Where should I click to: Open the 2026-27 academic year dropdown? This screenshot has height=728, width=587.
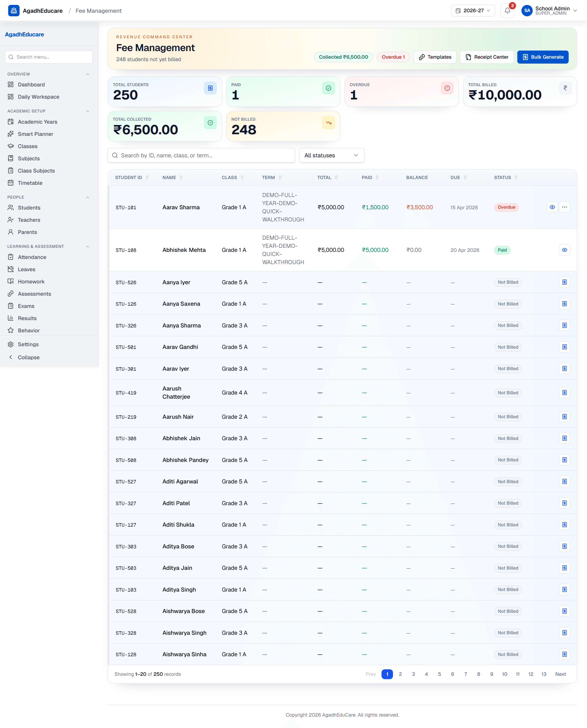[x=473, y=11]
